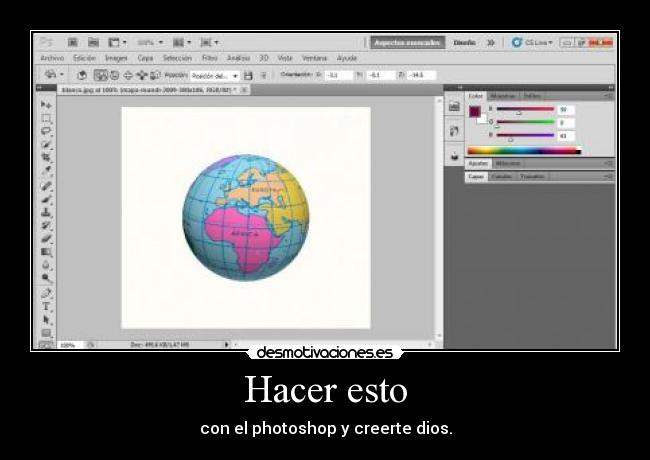The height and width of the screenshot is (460, 650).
Task: Switch to the Muestras tab
Action: click(503, 96)
